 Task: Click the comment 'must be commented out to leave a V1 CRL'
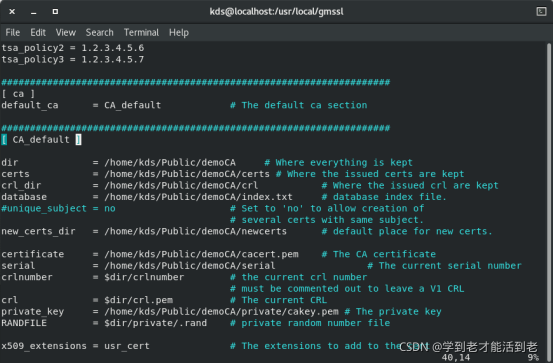pyautogui.click(x=353, y=288)
